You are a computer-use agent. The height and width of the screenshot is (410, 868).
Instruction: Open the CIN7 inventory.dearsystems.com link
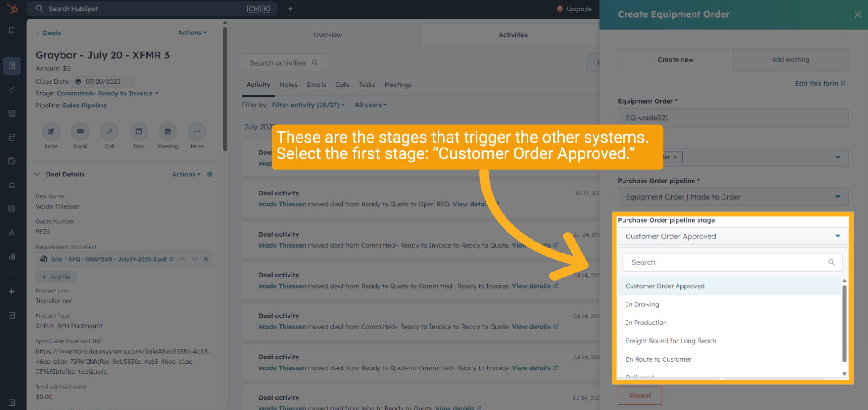coord(123,361)
